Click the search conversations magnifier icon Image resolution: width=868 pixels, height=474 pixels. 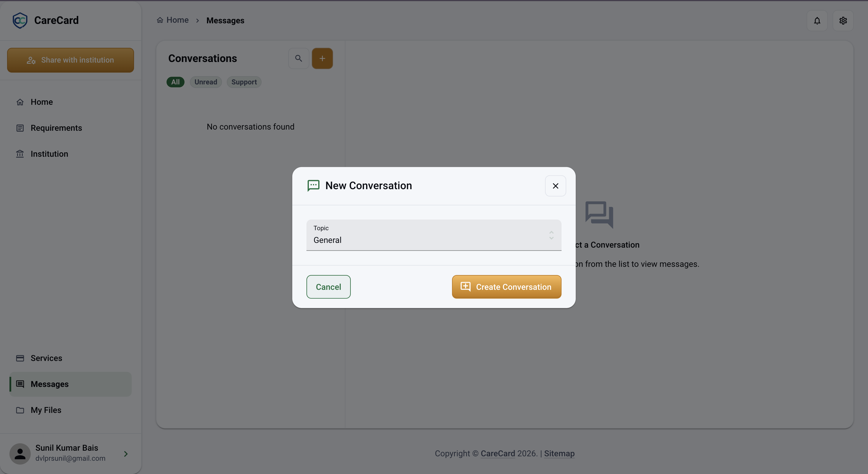(x=298, y=58)
